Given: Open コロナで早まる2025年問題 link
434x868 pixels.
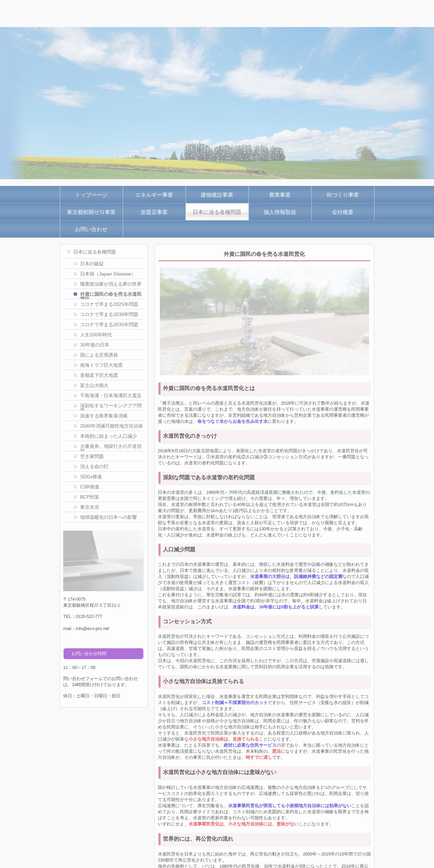Looking at the screenshot, I should pyautogui.click(x=104, y=304).
